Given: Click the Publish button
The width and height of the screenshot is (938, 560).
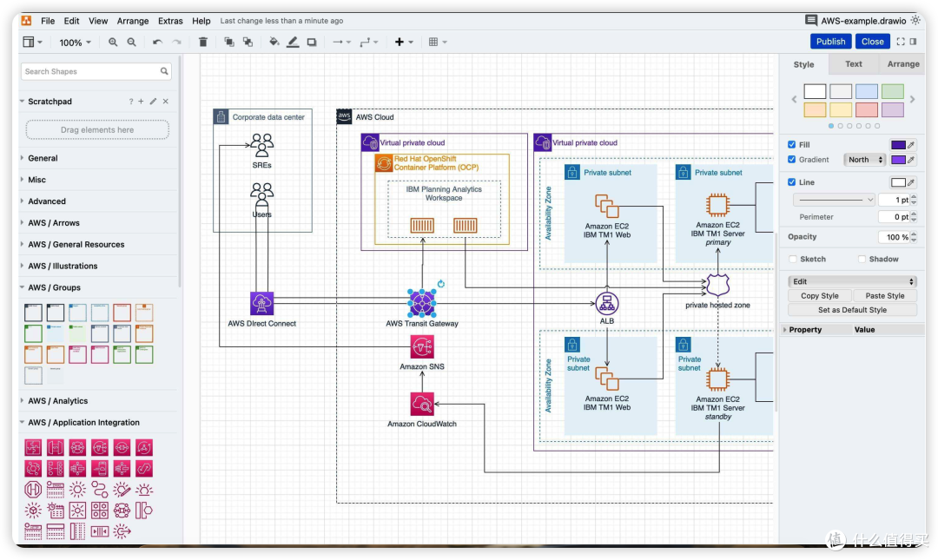Looking at the screenshot, I should 830,42.
